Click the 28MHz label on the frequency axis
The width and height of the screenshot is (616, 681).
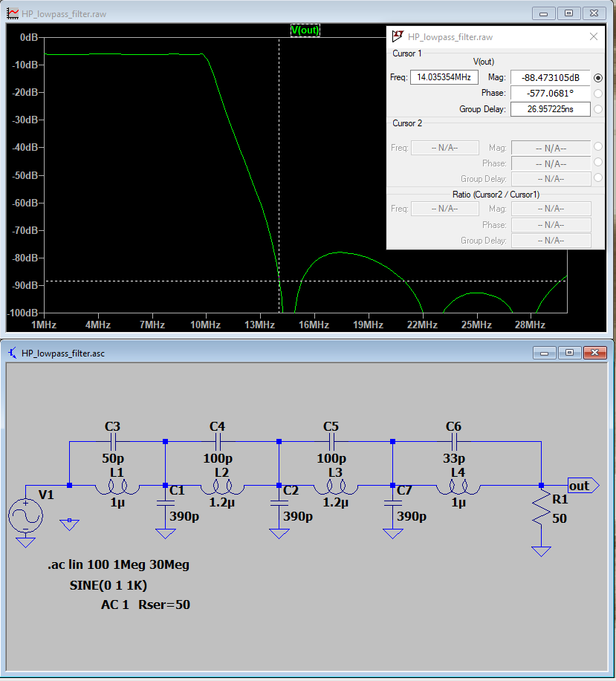[x=531, y=325]
